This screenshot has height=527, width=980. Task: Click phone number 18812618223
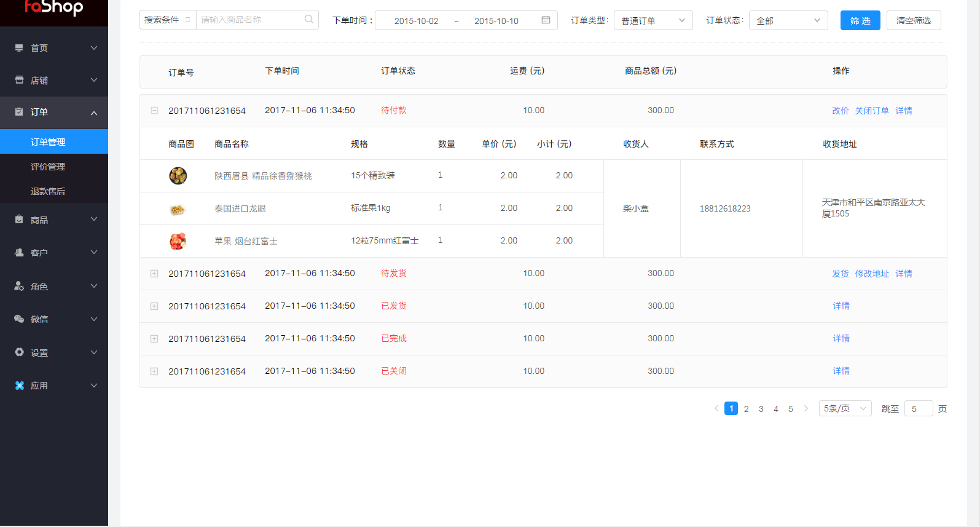(x=725, y=208)
